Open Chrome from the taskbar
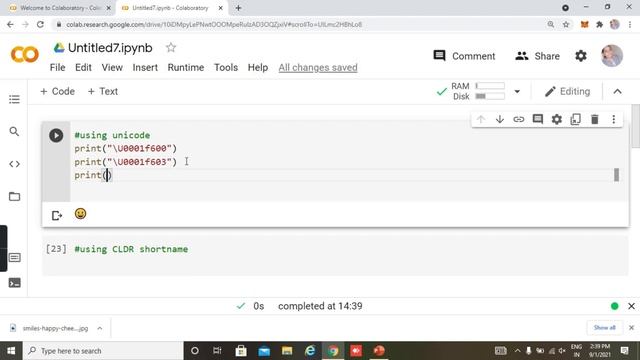 click(x=333, y=351)
